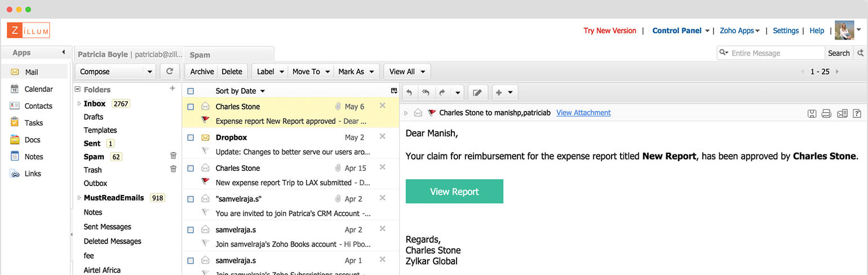Image resolution: width=868 pixels, height=275 pixels.
Task: Click the envelope icon on Dropbox email
Action: (205, 137)
